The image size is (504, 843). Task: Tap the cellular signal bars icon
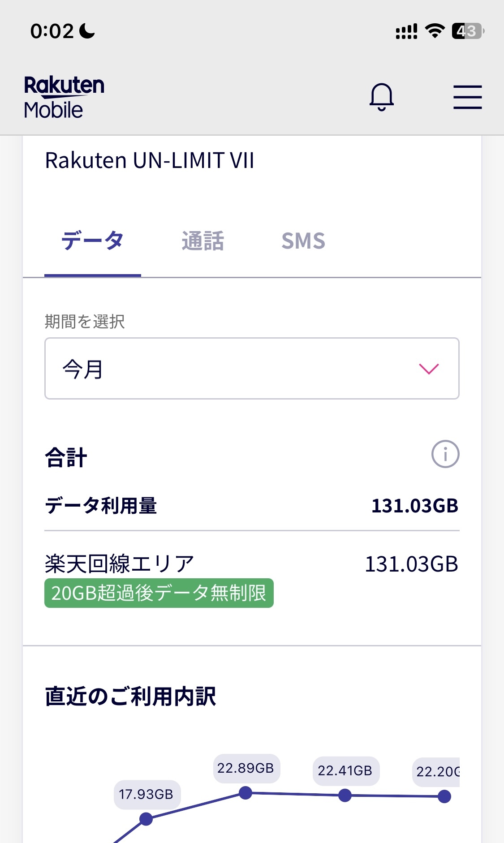[406, 31]
